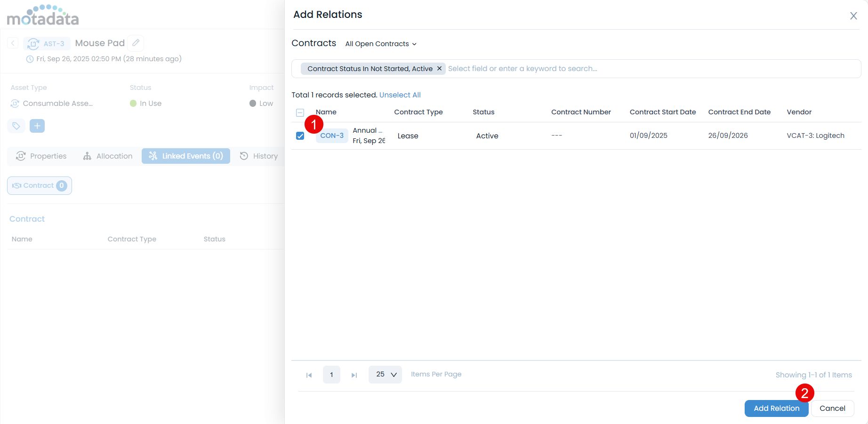Image resolution: width=868 pixels, height=424 pixels.
Task: Close the Add Relations panel
Action: 853,16
